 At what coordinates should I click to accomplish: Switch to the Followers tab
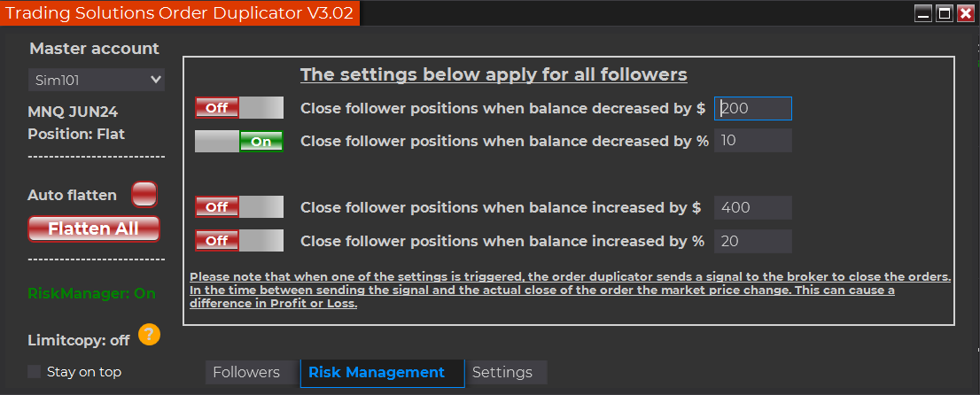[x=246, y=373]
